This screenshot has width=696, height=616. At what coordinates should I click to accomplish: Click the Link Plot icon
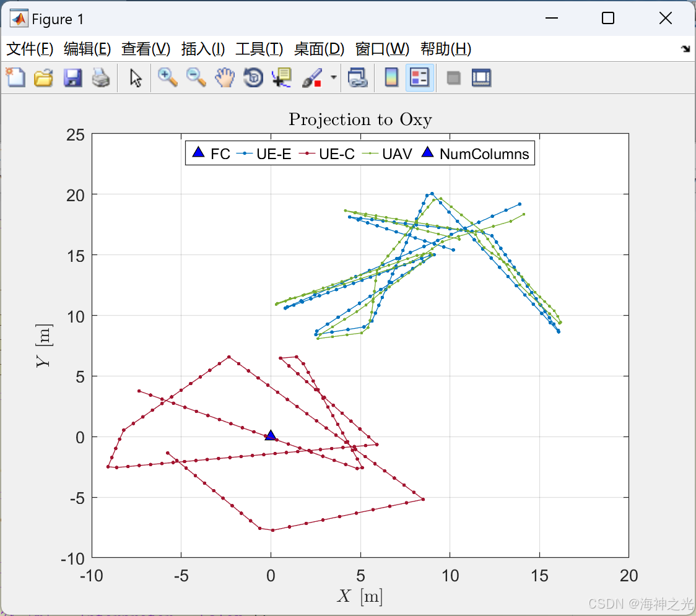click(x=357, y=77)
